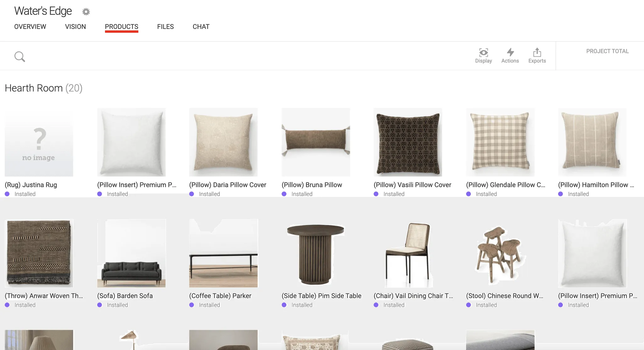644x350 pixels.
Task: Open the Parker coffee table thumbnail
Action: tap(224, 253)
